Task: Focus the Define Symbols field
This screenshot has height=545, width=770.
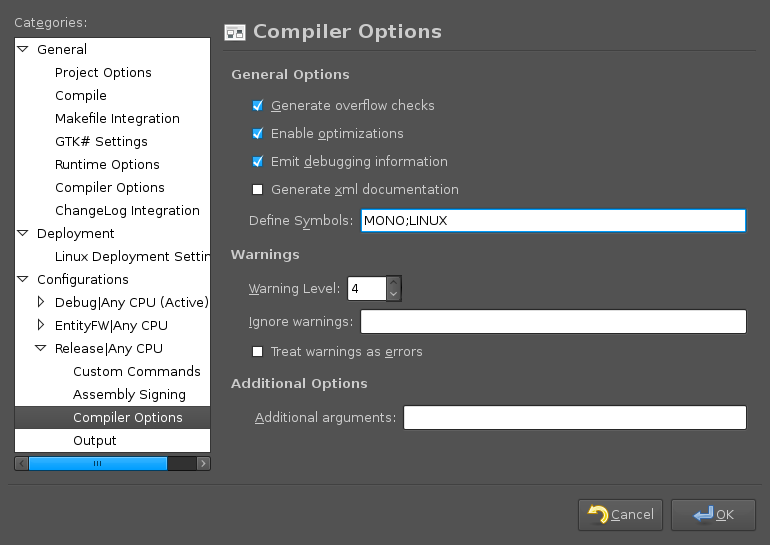Action: [x=553, y=220]
